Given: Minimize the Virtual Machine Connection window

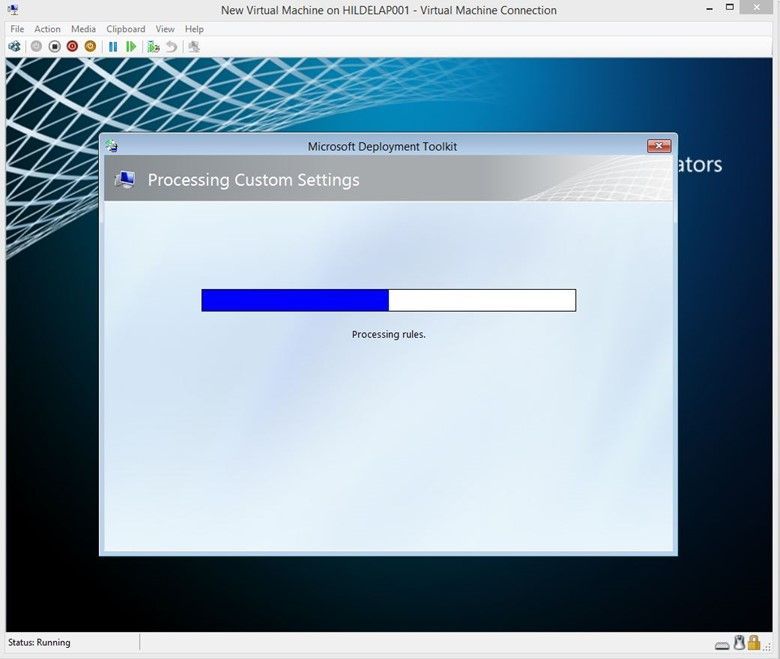Looking at the screenshot, I should click(710, 9).
